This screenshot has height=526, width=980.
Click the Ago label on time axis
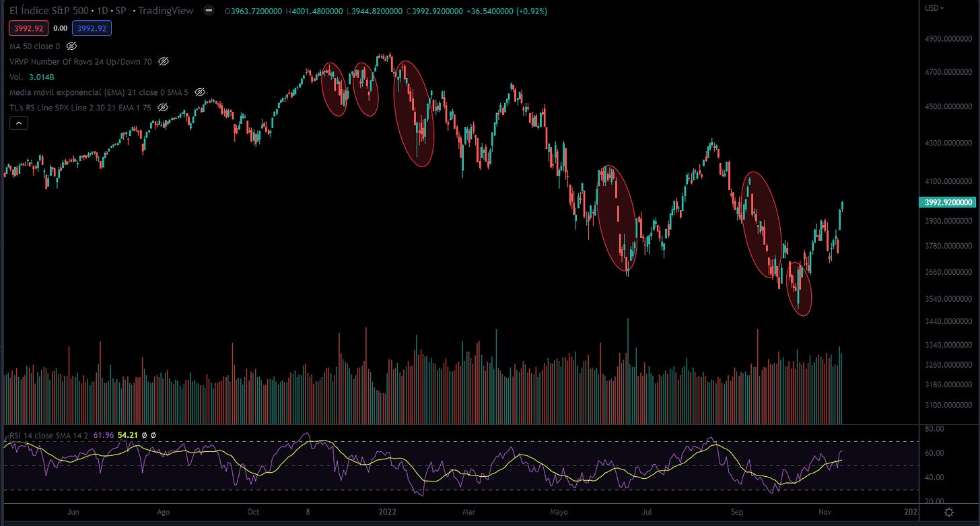click(x=164, y=513)
